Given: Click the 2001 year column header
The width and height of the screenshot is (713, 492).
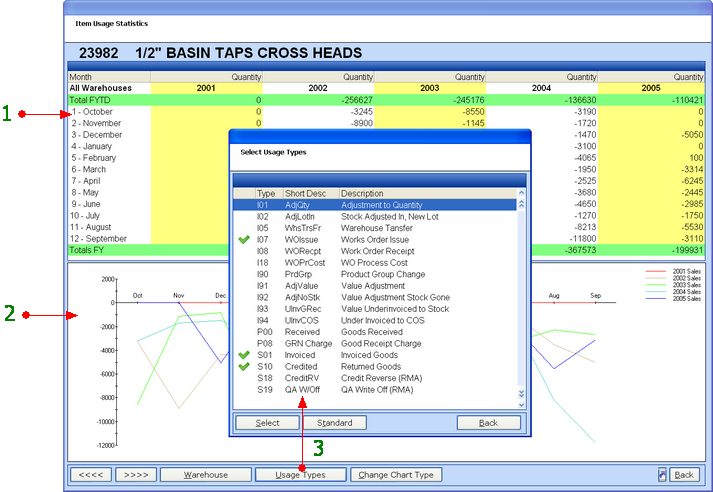Looking at the screenshot, I should click(206, 88).
